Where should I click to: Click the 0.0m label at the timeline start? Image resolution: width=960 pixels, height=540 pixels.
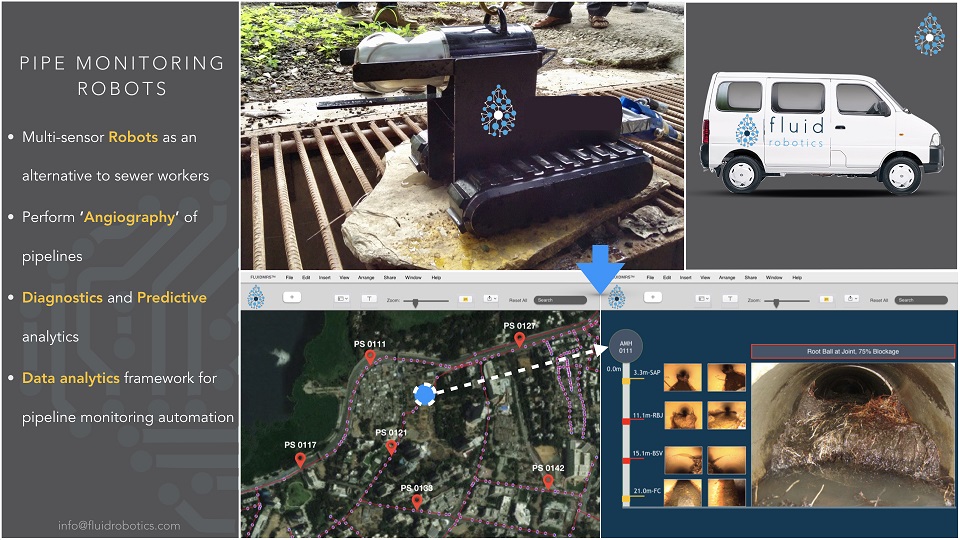(613, 369)
